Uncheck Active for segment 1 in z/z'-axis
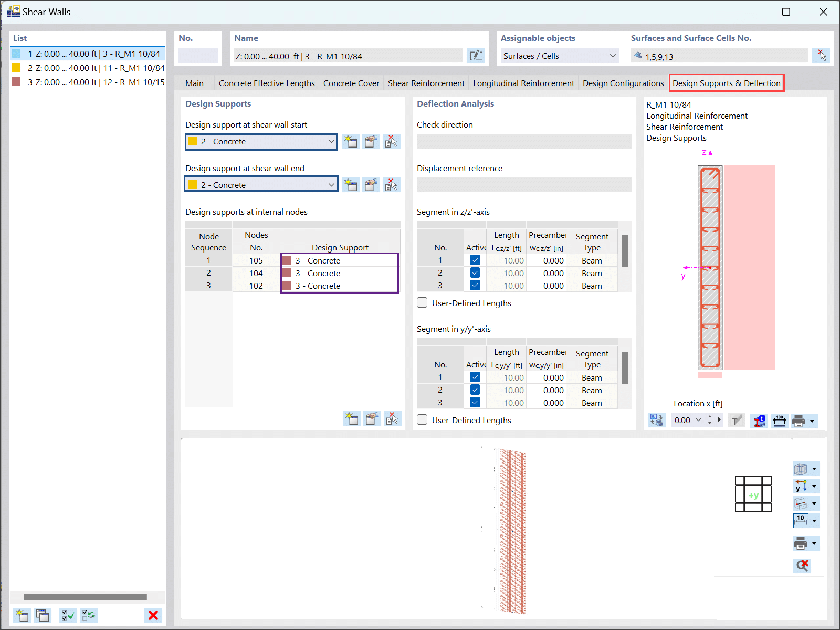840x630 pixels. click(475, 260)
